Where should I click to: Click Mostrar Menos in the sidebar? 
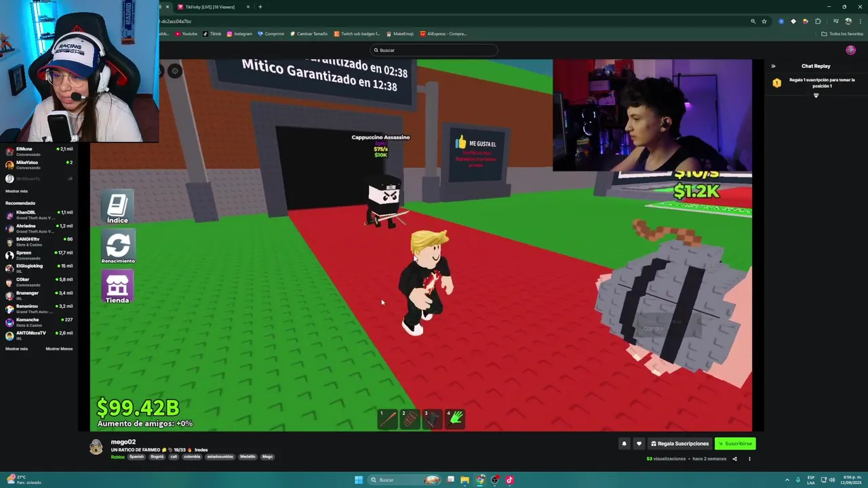pyautogui.click(x=59, y=349)
